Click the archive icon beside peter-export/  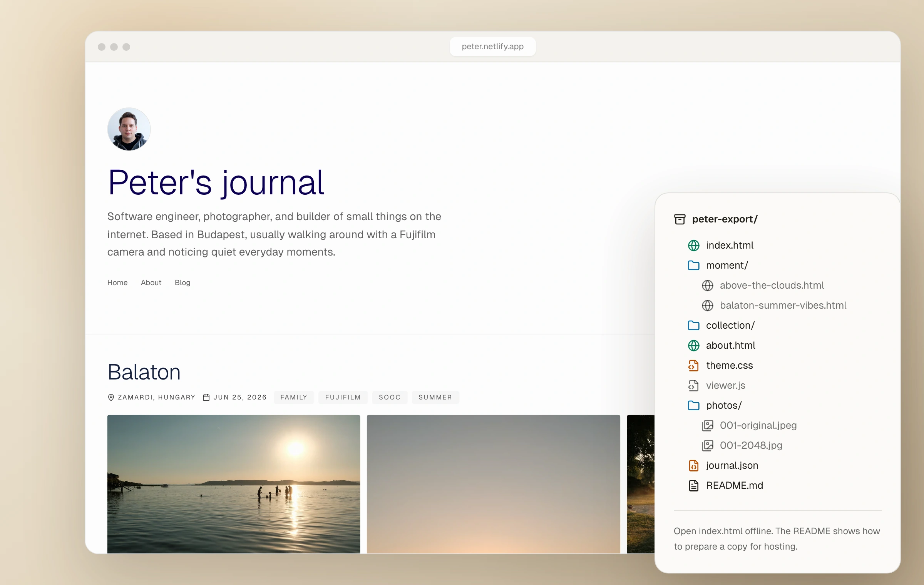(680, 219)
